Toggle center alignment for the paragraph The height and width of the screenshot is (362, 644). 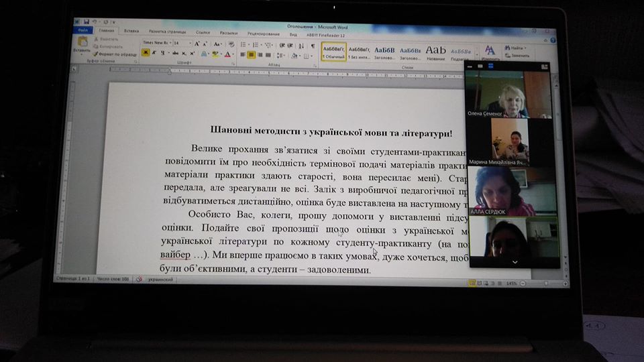252,54
